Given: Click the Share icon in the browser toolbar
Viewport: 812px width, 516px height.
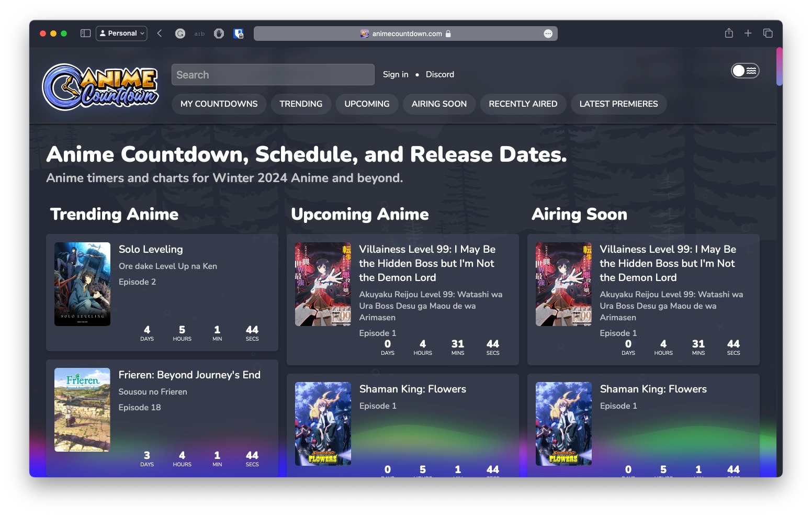Looking at the screenshot, I should (728, 33).
